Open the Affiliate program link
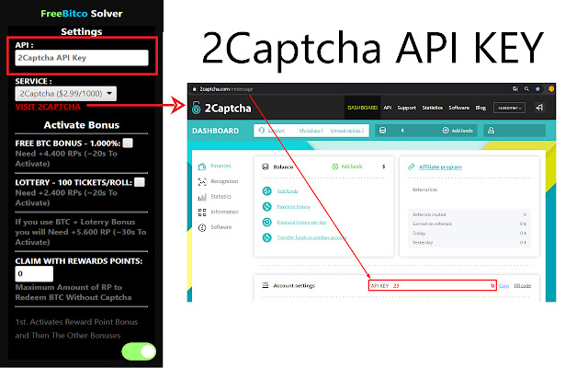 pos(440,167)
